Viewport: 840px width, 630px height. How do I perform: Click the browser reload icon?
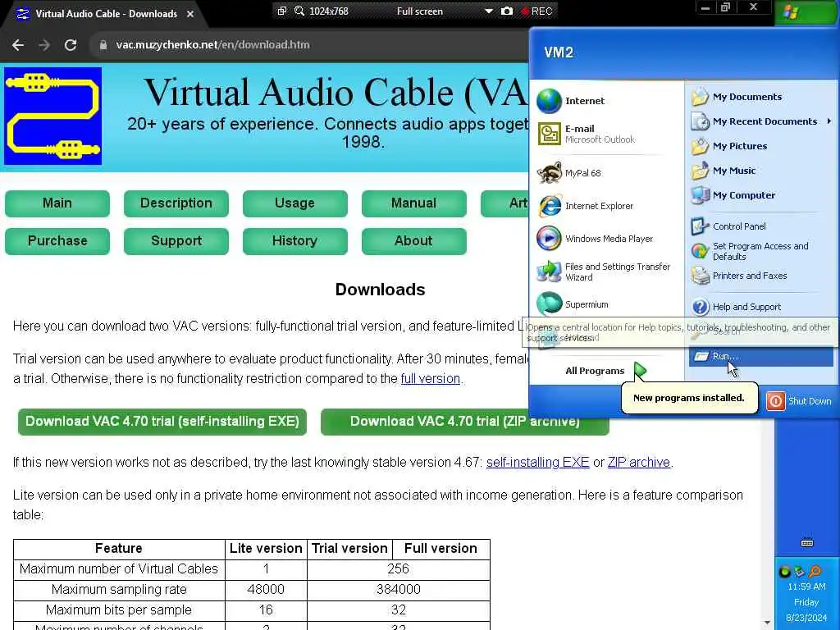[71, 45]
